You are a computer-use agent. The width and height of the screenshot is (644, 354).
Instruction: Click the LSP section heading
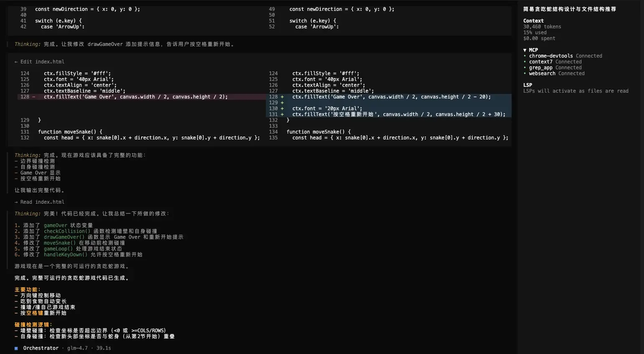point(527,85)
